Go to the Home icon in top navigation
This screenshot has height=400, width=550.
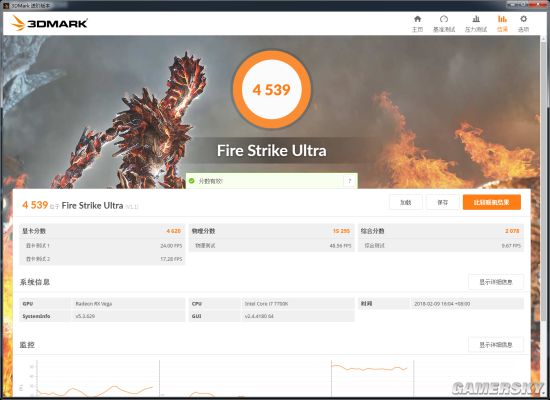417,24
